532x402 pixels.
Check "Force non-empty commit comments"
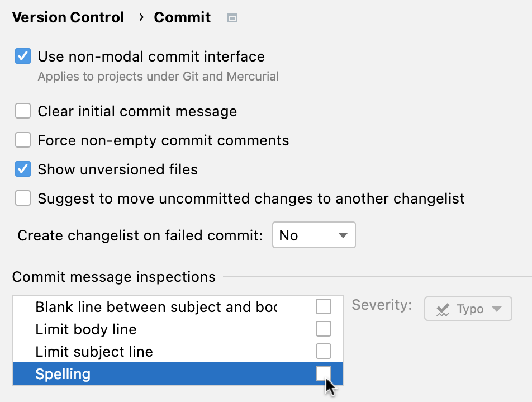pos(22,140)
